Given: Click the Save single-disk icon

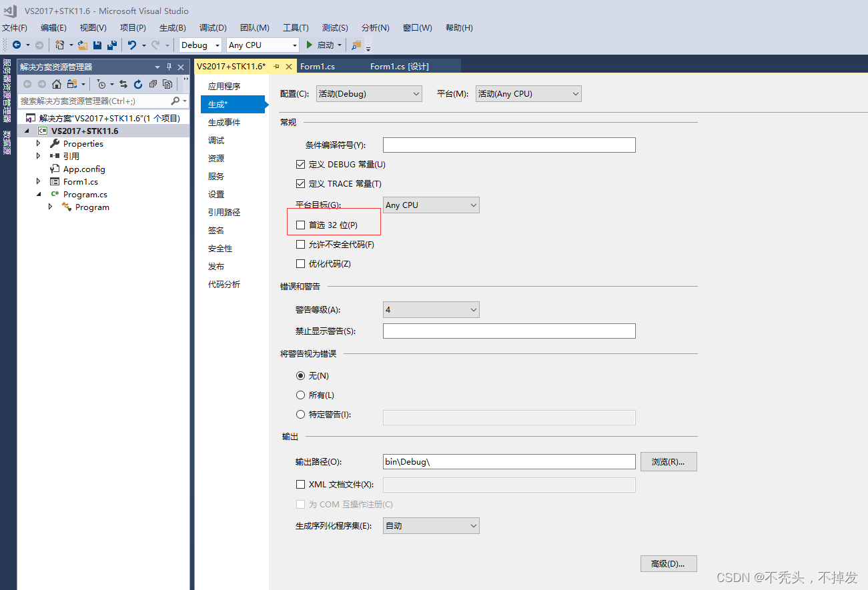Looking at the screenshot, I should click(x=97, y=45).
